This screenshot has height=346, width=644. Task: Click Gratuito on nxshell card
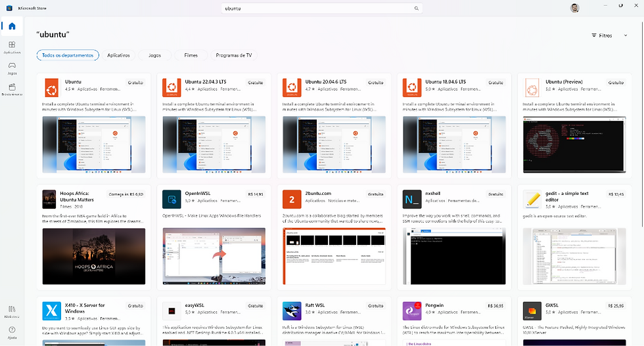click(495, 194)
